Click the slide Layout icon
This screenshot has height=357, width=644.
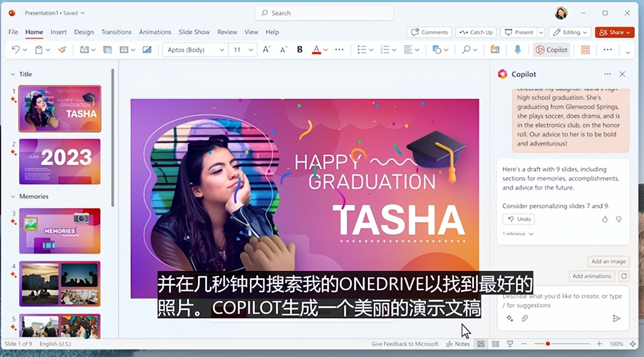coord(124,50)
